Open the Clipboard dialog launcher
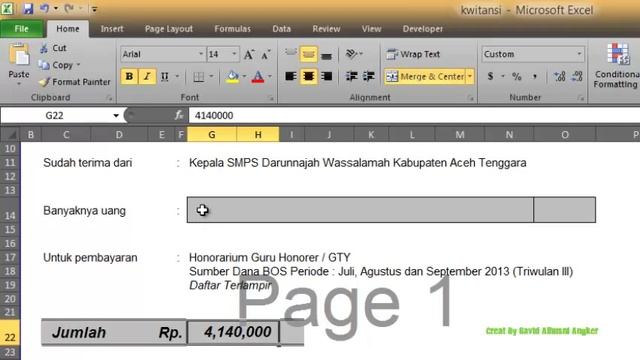Screen dimensions: 640x360 tap(109, 98)
